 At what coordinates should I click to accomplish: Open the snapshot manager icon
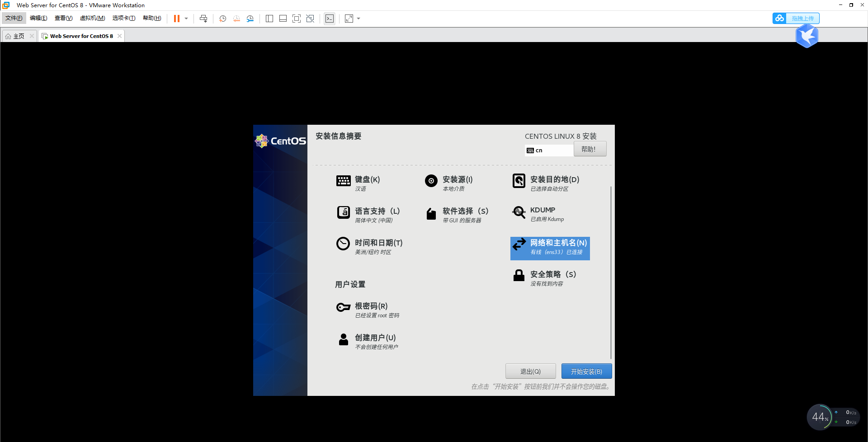(250, 19)
